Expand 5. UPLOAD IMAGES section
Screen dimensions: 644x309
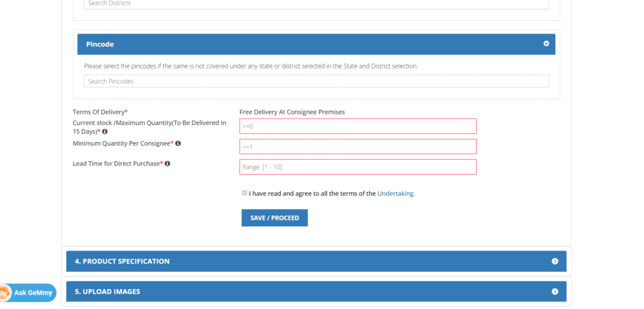coord(316,291)
